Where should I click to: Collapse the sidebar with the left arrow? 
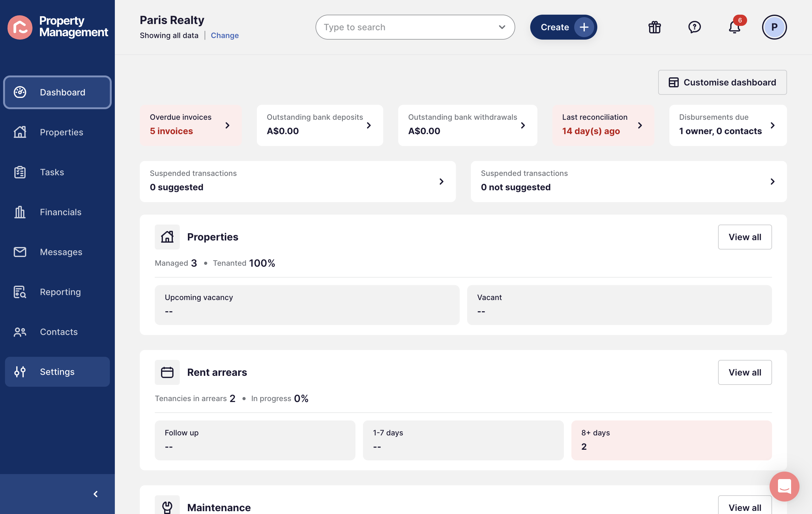[x=95, y=494]
